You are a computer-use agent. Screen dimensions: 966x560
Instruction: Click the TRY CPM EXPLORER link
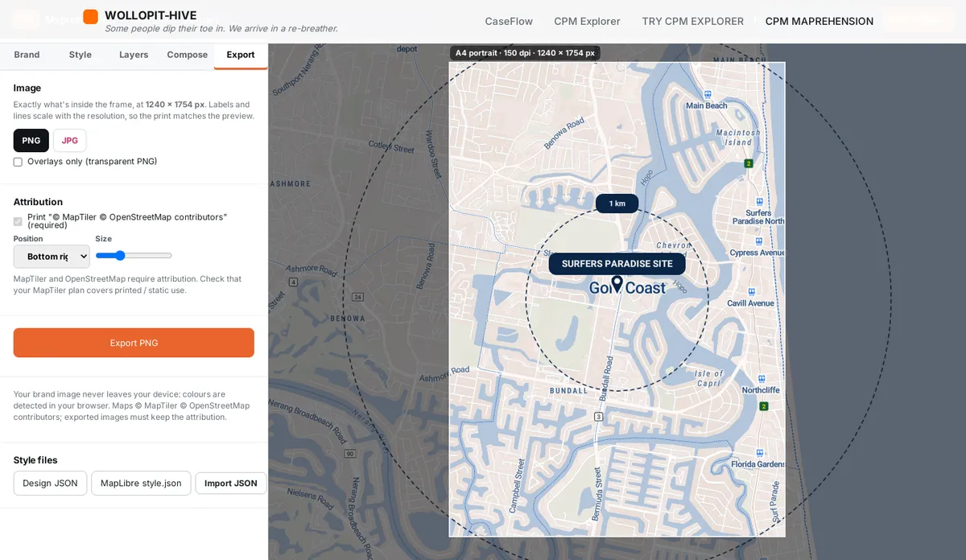click(x=693, y=22)
